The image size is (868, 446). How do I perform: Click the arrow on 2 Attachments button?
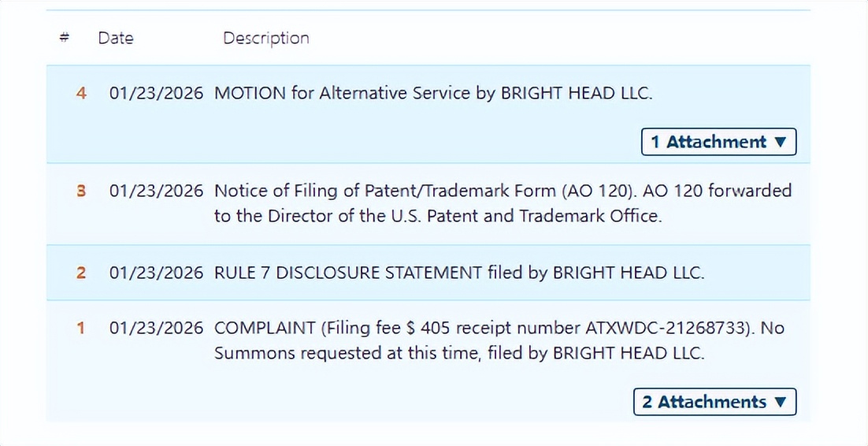click(x=781, y=402)
